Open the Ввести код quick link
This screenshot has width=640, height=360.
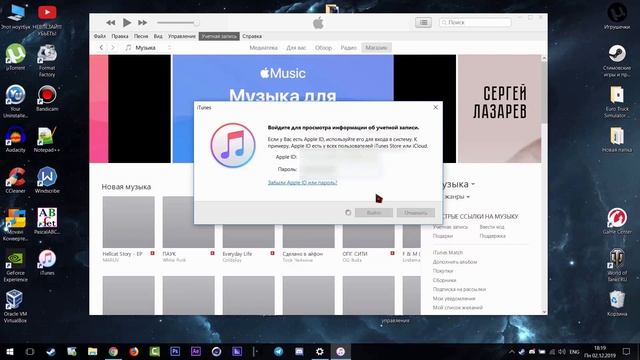[492, 227]
